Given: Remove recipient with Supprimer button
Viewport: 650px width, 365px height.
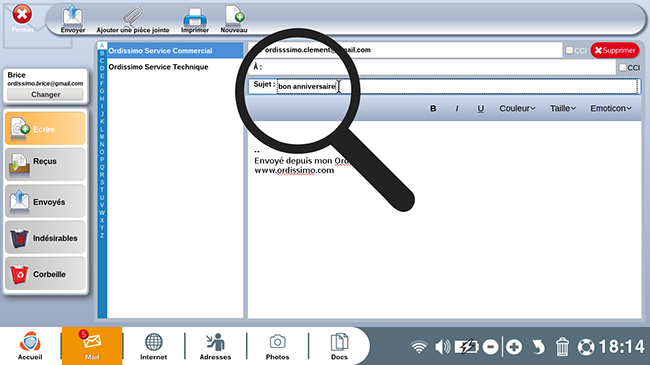Looking at the screenshot, I should [615, 50].
